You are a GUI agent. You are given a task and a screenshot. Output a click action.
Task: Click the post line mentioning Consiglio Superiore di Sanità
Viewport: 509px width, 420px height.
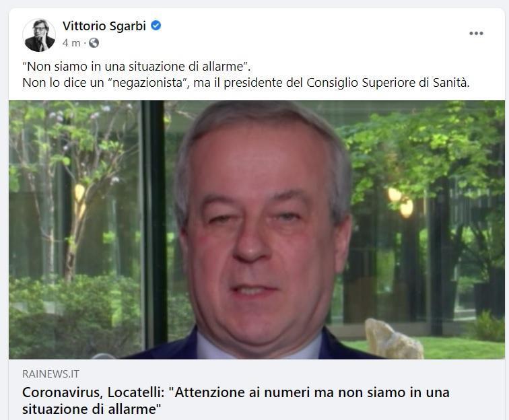[x=246, y=83]
